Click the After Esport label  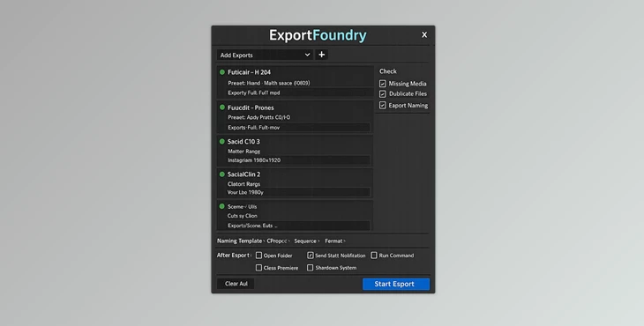pos(233,255)
